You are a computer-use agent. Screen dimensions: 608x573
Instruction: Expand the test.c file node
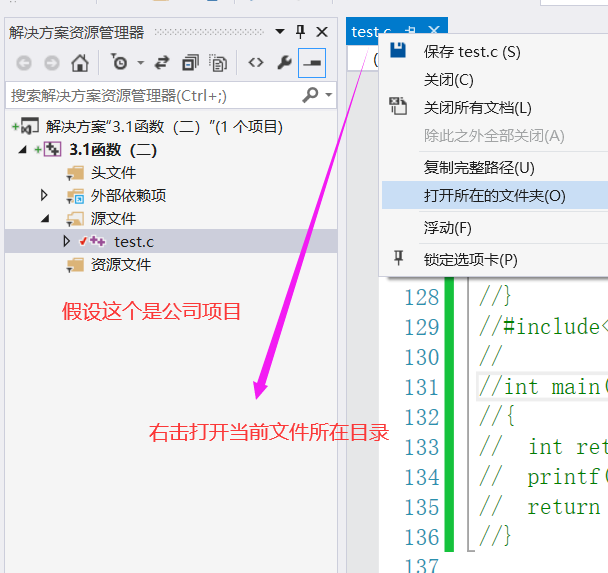click(x=66, y=241)
